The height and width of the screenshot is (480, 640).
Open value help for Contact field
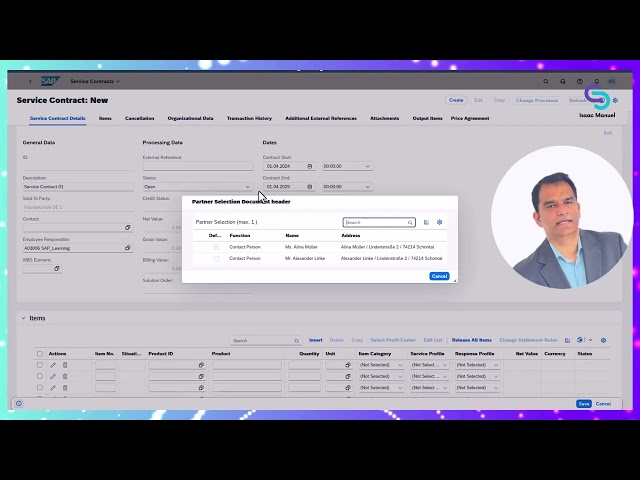tap(127, 227)
